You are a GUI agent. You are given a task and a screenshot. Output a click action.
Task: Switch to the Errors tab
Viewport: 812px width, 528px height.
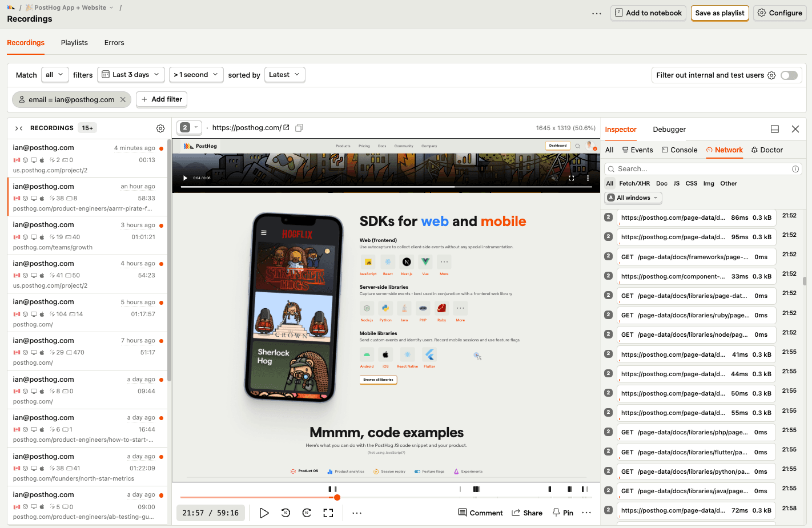coord(114,43)
